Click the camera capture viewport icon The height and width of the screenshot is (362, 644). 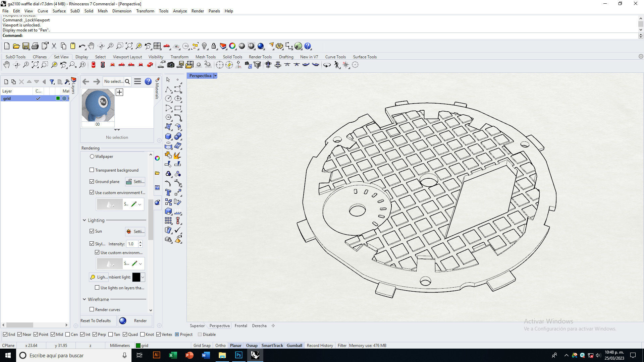click(x=171, y=65)
